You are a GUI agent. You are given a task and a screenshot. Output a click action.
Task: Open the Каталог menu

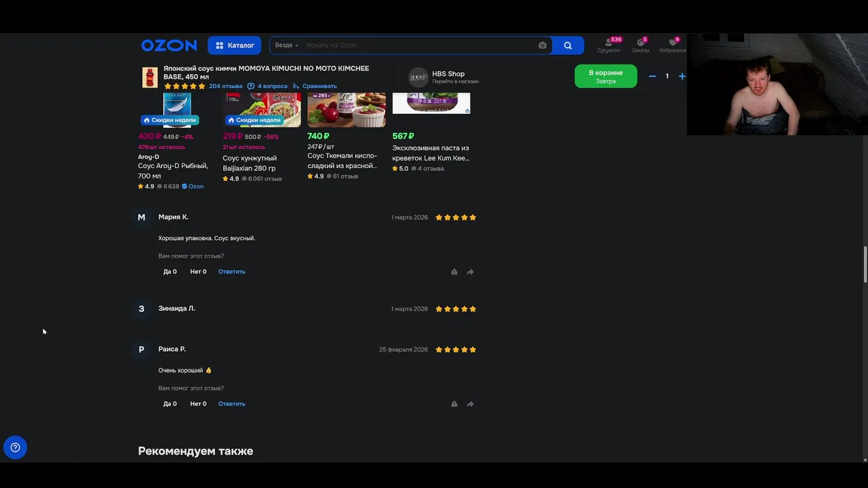pos(235,45)
